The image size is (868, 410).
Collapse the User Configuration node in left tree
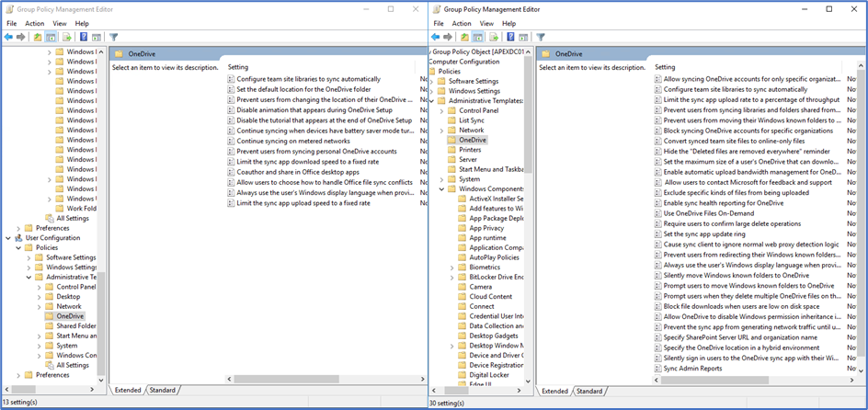(x=7, y=238)
